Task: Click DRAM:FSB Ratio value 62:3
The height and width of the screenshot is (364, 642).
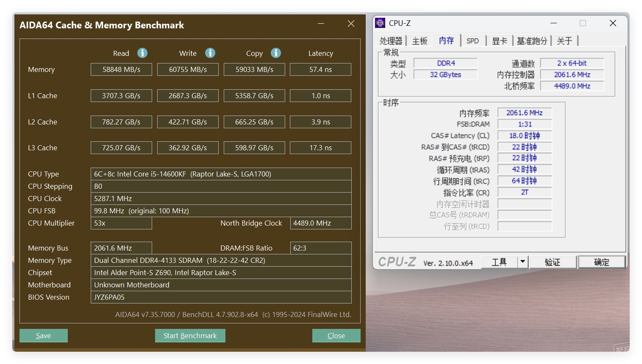Action: (321, 248)
